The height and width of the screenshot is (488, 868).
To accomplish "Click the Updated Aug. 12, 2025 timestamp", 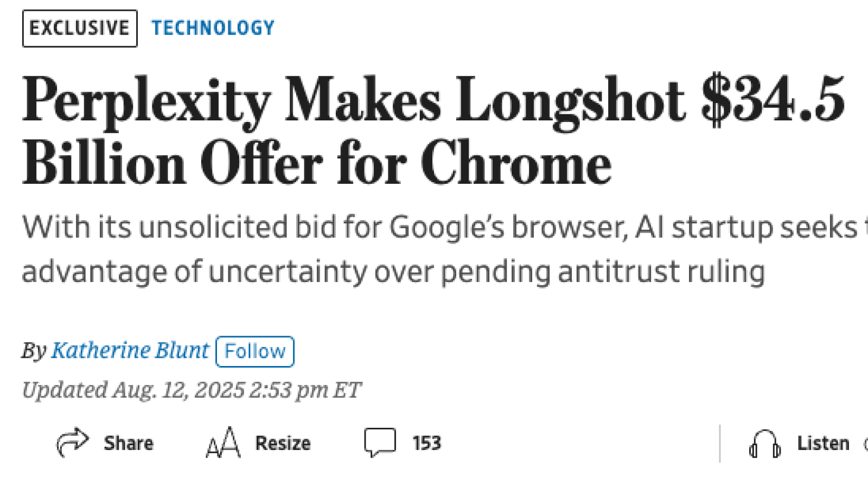I will pos(191,390).
